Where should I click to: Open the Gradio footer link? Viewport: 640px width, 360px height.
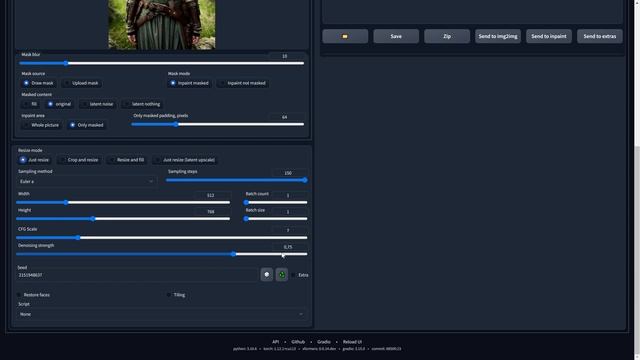click(x=324, y=342)
